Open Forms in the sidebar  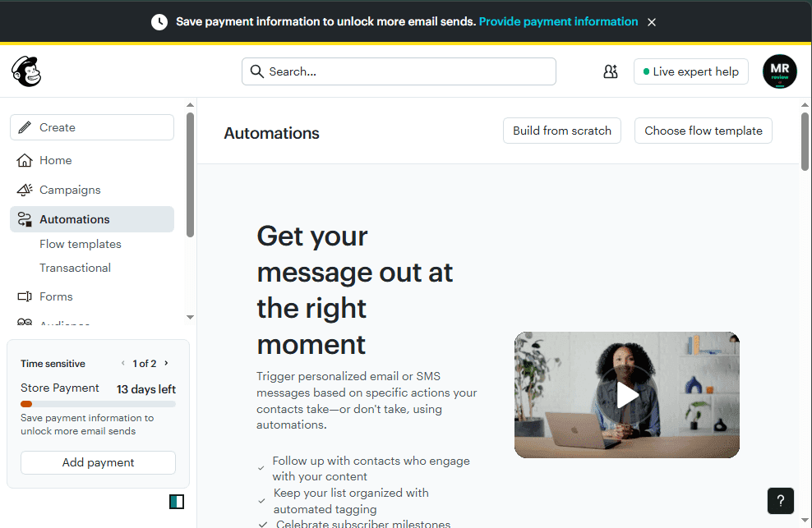pyautogui.click(x=92, y=296)
